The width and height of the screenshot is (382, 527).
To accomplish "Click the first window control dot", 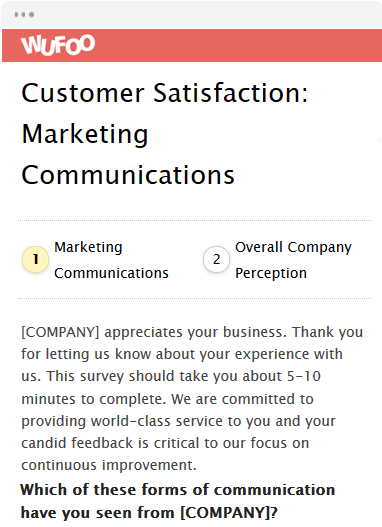I will click(x=16, y=14).
